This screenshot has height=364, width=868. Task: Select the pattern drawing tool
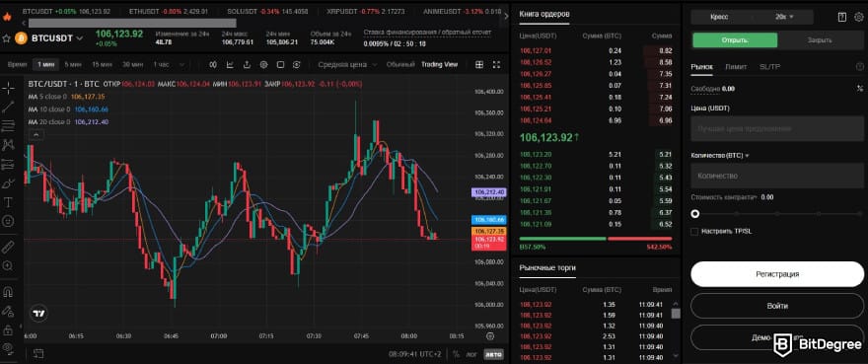pos(8,145)
